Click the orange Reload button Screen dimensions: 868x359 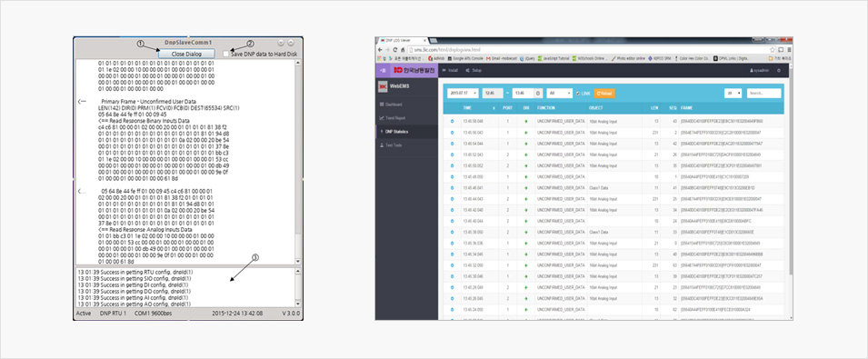tap(604, 94)
